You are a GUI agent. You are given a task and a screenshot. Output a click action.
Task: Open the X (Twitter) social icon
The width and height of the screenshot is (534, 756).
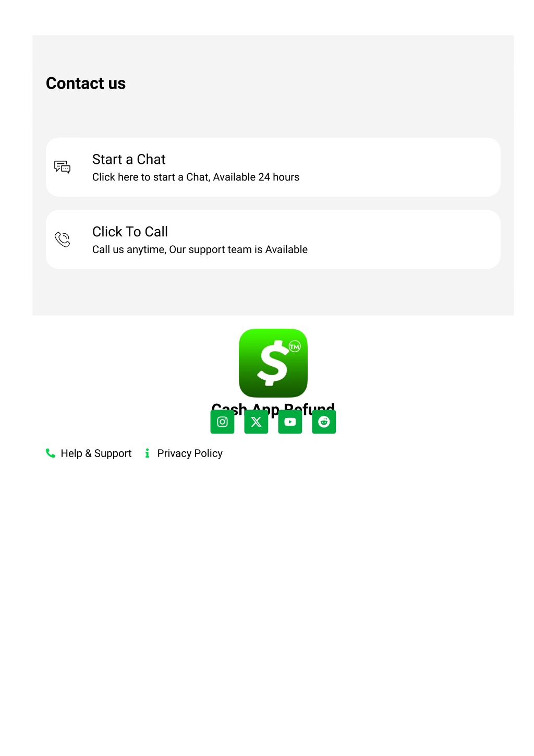click(256, 422)
